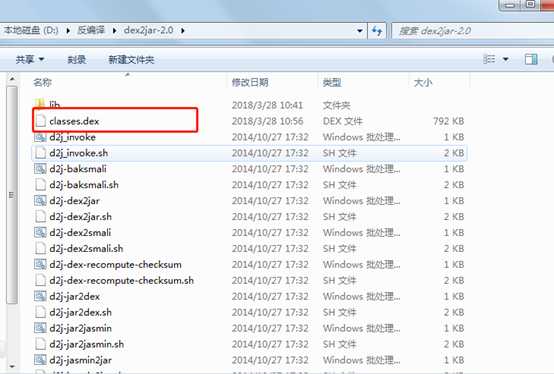This screenshot has height=374, width=554.
Task: Select the file name d2j-jar2dex.sh
Action: (x=81, y=312)
